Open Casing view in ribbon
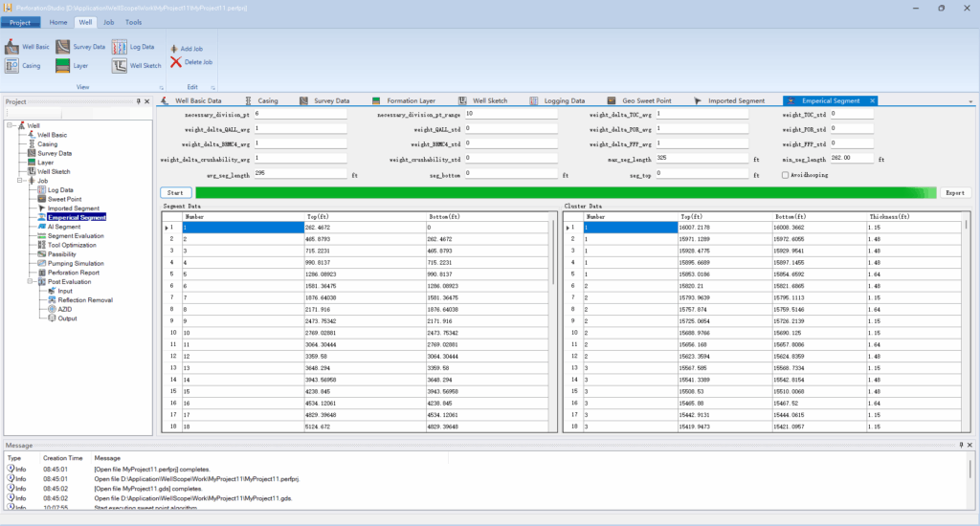The image size is (980, 526). click(x=23, y=66)
